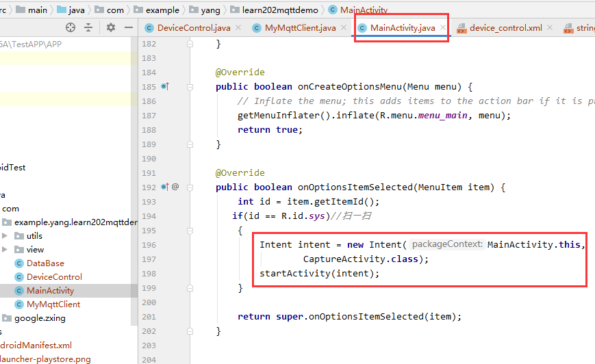Click the MainActivity breadcrumb
The height and width of the screenshot is (364, 595).
click(358, 10)
